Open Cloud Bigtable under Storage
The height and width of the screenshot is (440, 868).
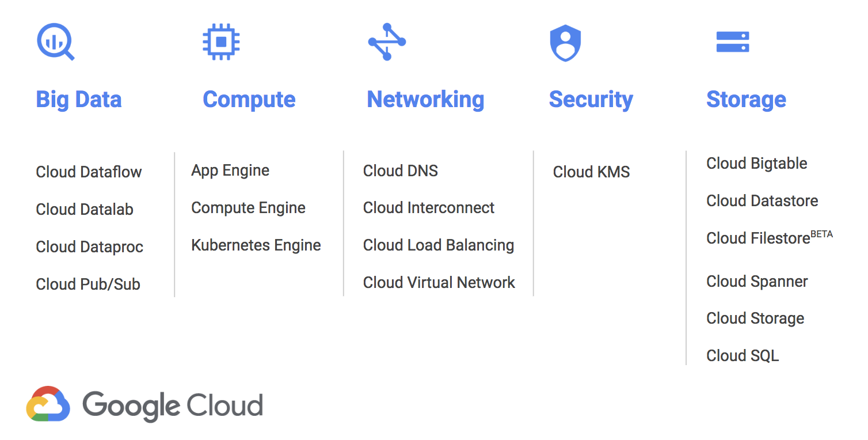pos(756,164)
